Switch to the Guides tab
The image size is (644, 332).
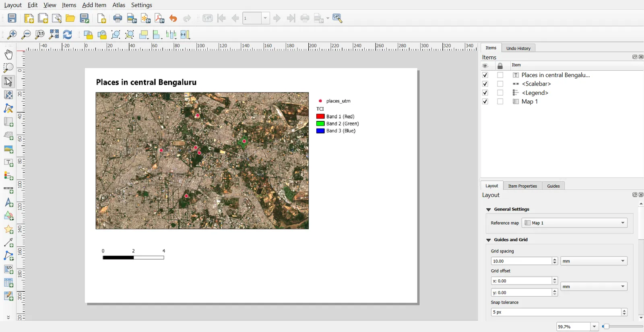(553, 186)
